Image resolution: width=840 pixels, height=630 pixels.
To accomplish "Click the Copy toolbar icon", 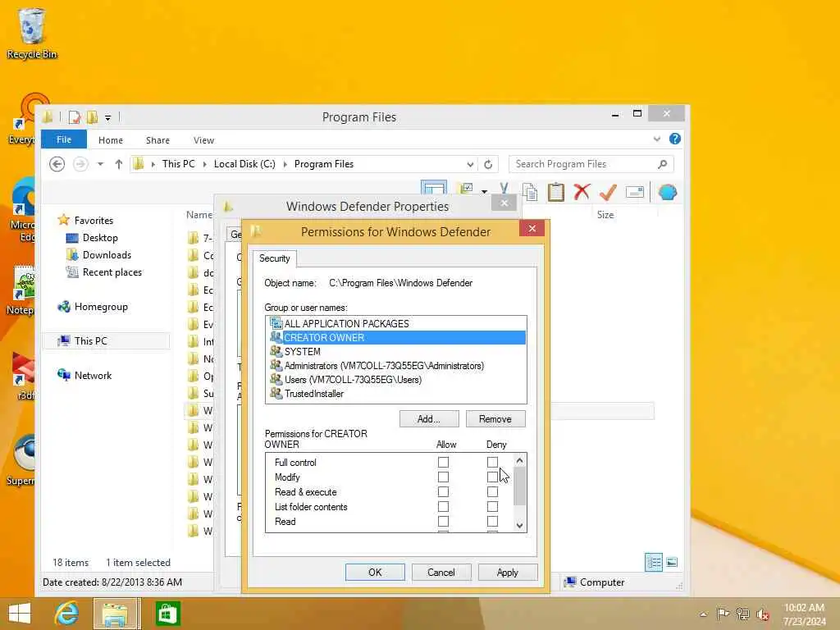I will [x=530, y=192].
